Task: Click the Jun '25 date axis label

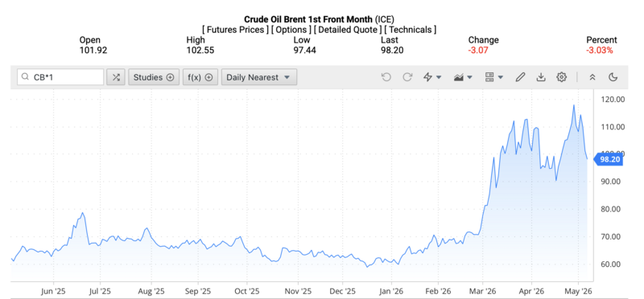Action: click(53, 292)
